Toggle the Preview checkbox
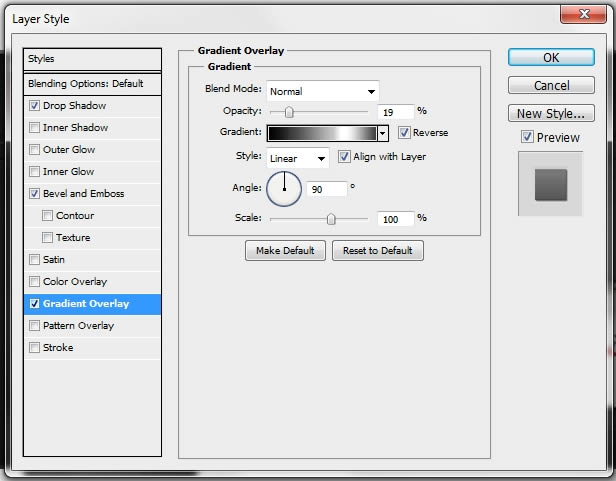616x481 pixels. [527, 137]
